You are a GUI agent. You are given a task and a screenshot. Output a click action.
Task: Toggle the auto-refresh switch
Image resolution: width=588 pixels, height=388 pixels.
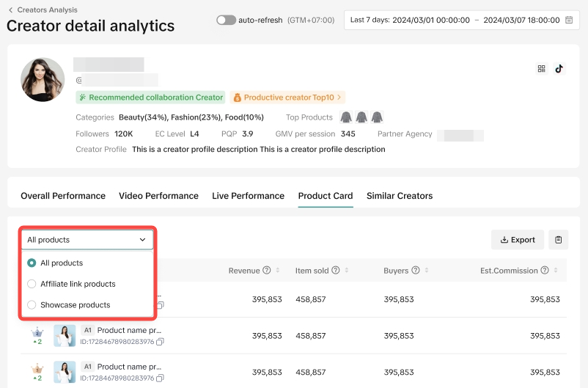click(x=226, y=21)
